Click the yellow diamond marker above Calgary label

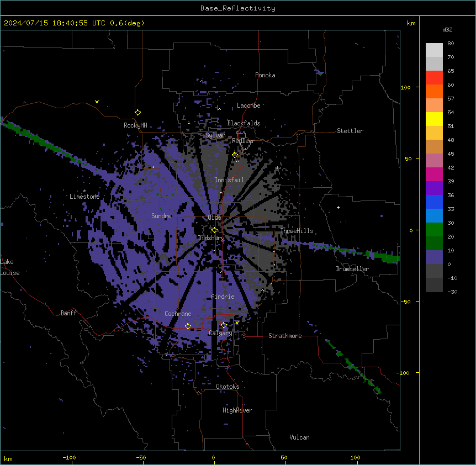pos(224,325)
